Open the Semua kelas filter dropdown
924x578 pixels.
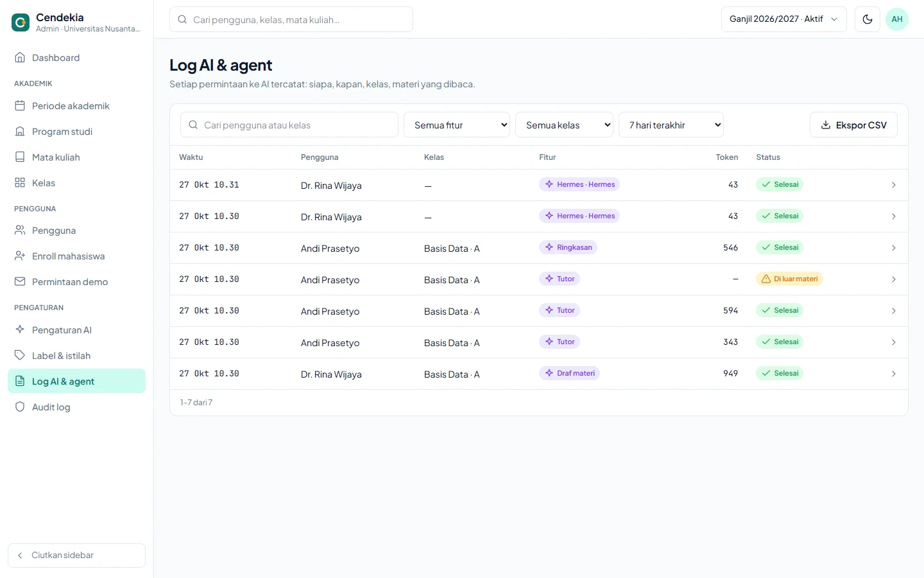click(564, 125)
